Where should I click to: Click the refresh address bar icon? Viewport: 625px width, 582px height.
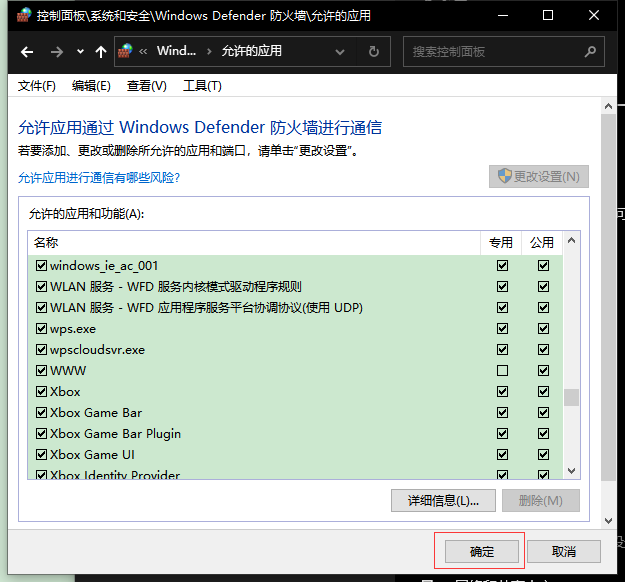[x=373, y=51]
